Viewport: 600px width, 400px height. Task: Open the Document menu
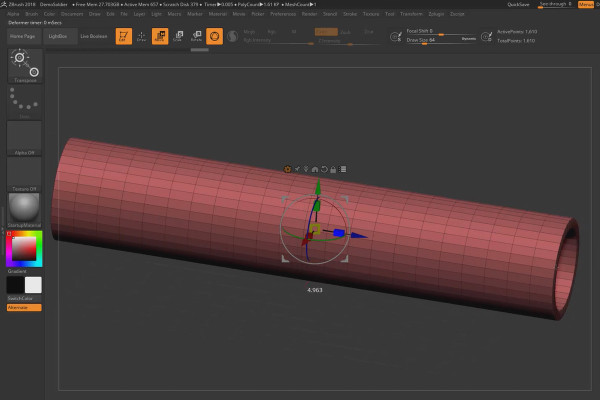tap(72, 14)
